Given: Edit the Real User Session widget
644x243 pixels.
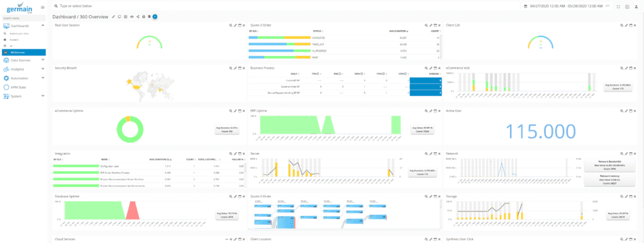Looking at the screenshot, I should (x=235, y=25).
